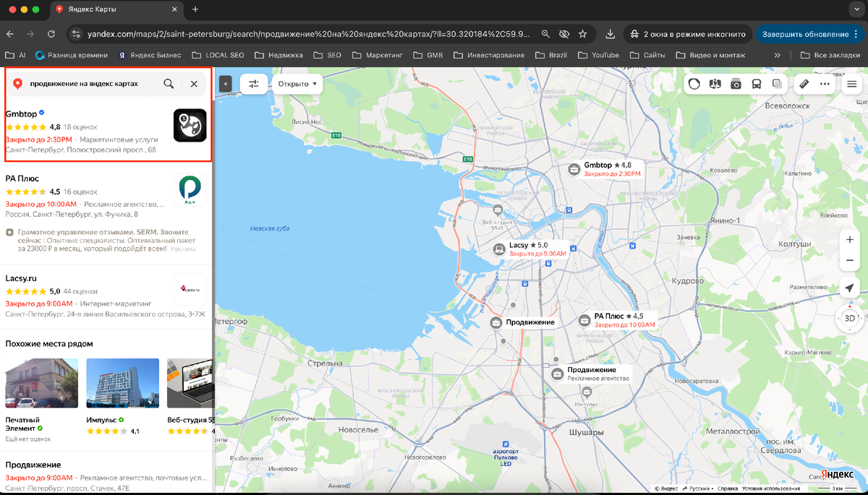Open the 'AI' bookmarks folder
868x495 pixels.
tap(16, 55)
